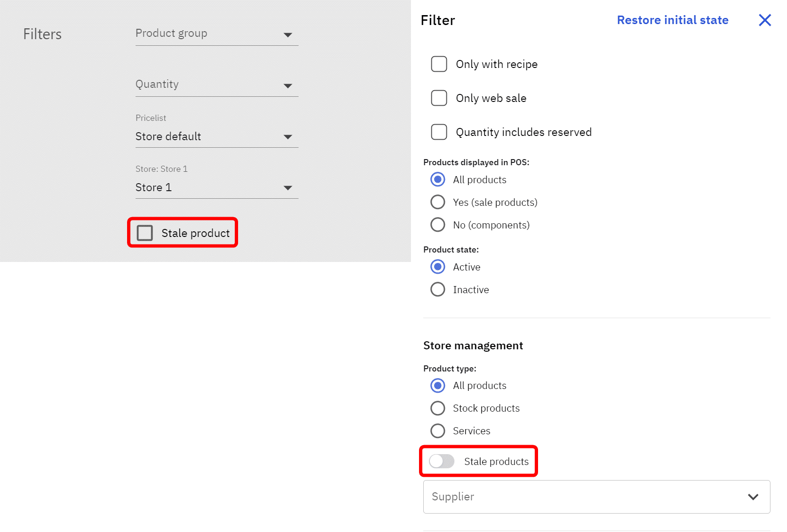The width and height of the screenshot is (787, 532).
Task: Expand Pricelist dropdown showing Store default
Action: 216,136
